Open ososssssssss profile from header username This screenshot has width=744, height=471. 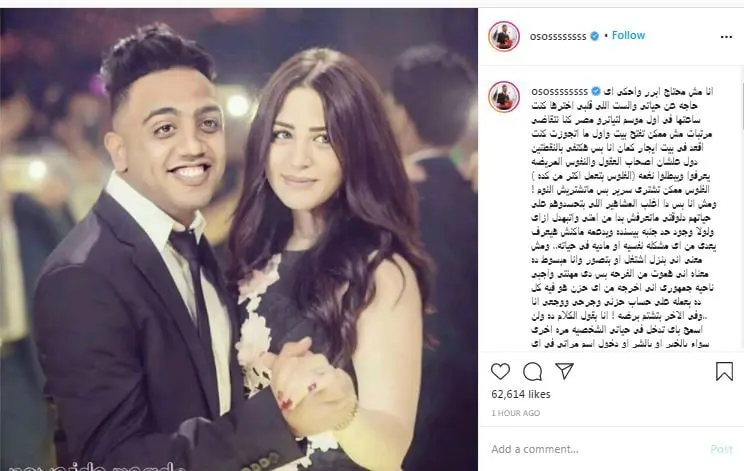pyautogui.click(x=558, y=37)
